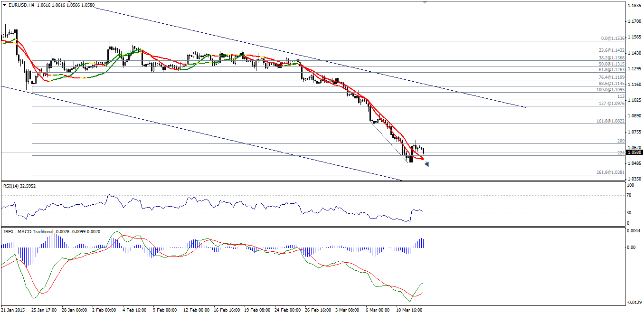
Task: Click the Fibonacci 224 level label
Action: coord(621,153)
